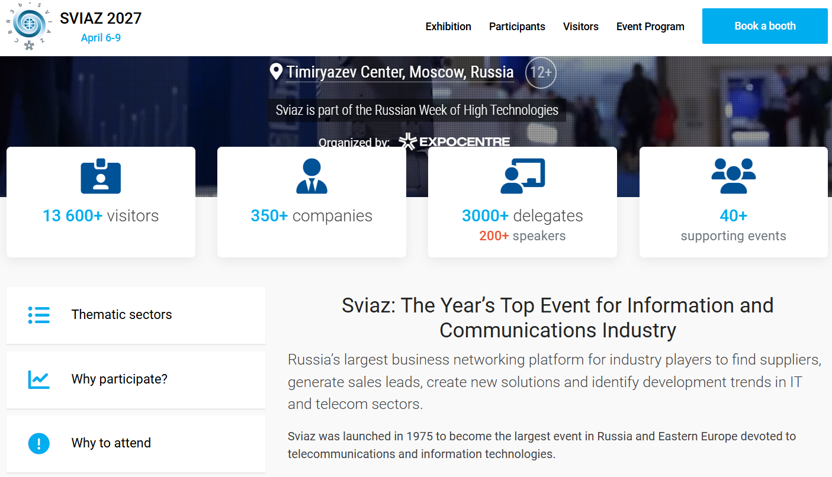Open the Why participate? section
Viewport: 832px width, 477px height.
[x=136, y=379]
